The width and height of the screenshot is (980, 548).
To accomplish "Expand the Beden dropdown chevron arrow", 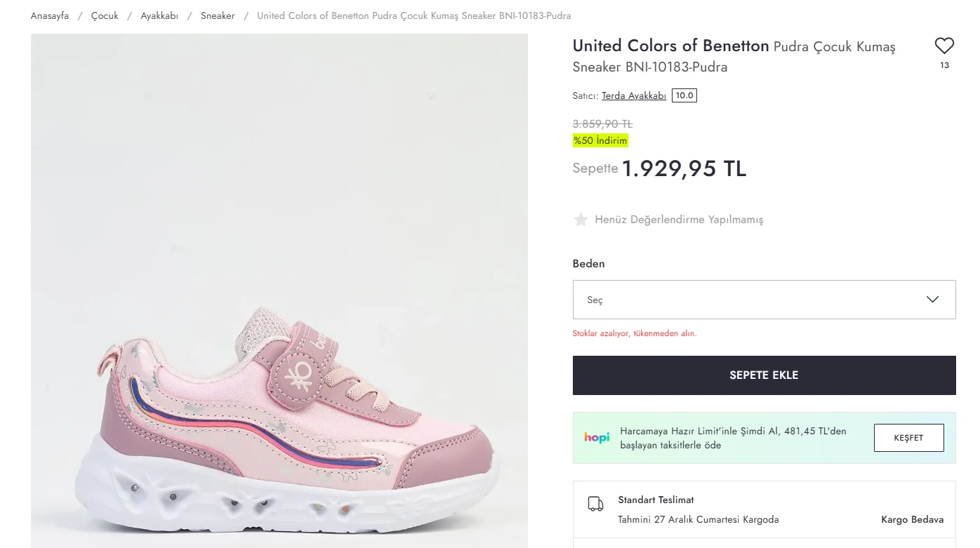I will (932, 300).
